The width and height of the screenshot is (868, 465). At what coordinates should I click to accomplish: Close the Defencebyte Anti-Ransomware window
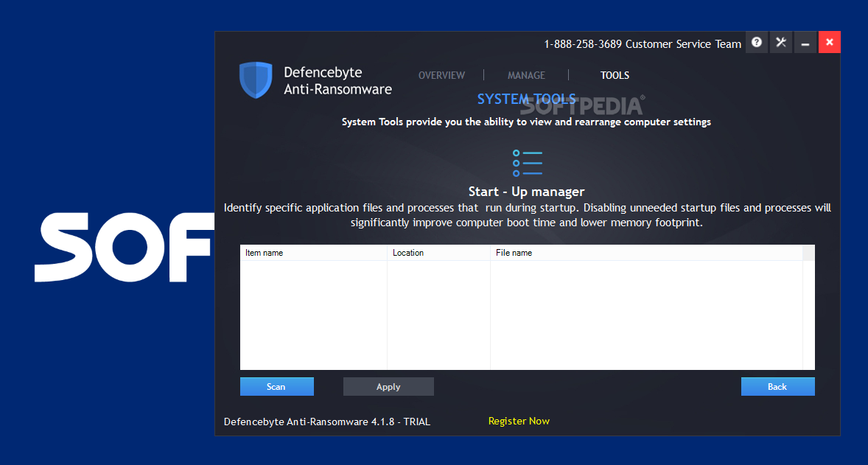click(x=829, y=42)
